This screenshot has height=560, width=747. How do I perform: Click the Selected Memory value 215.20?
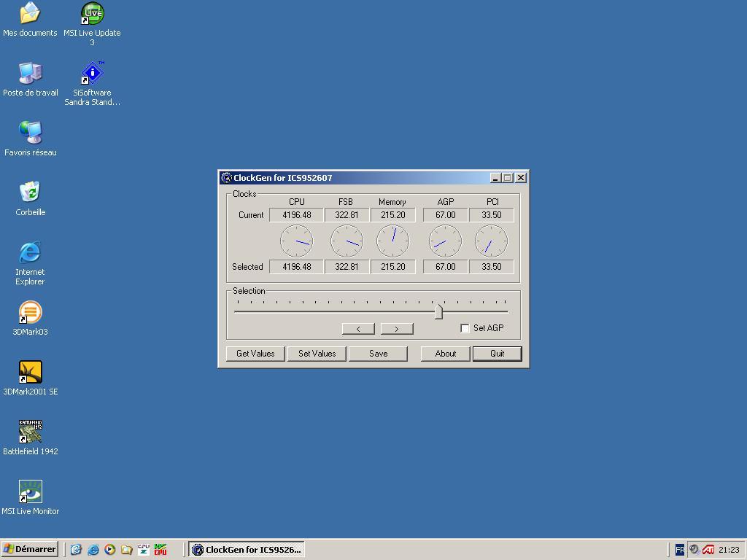393,267
